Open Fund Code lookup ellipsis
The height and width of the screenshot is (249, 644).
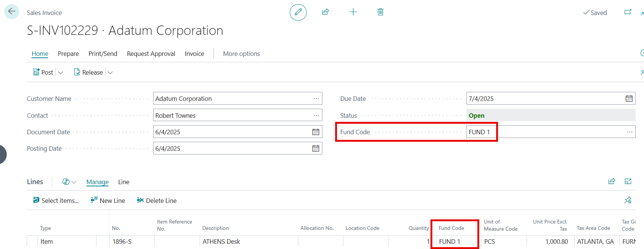point(629,132)
